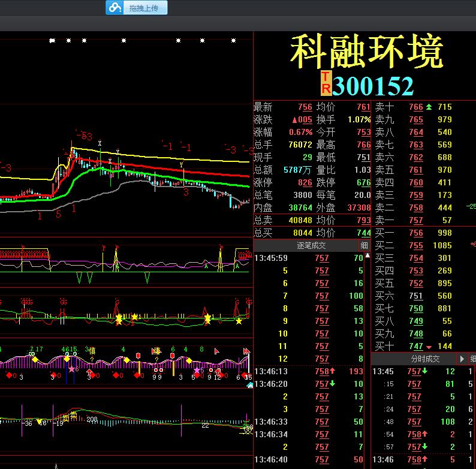This screenshot has height=469, width=476.
Task: Click the 现手 value 29
Action: tap(307, 157)
